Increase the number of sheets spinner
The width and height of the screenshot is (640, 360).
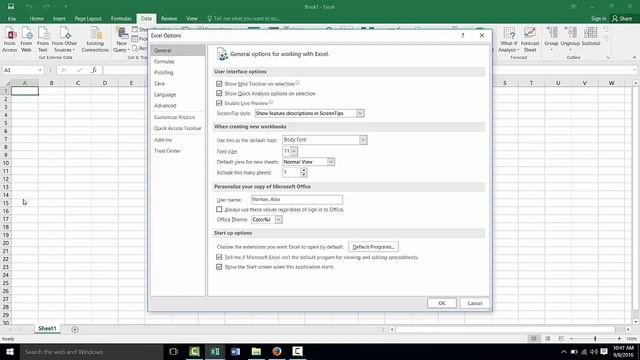pos(304,170)
